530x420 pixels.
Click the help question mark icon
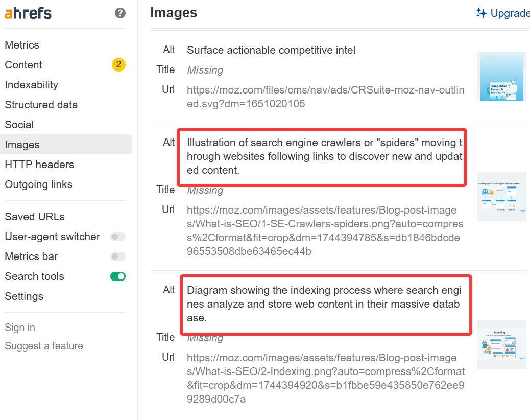coord(121,13)
